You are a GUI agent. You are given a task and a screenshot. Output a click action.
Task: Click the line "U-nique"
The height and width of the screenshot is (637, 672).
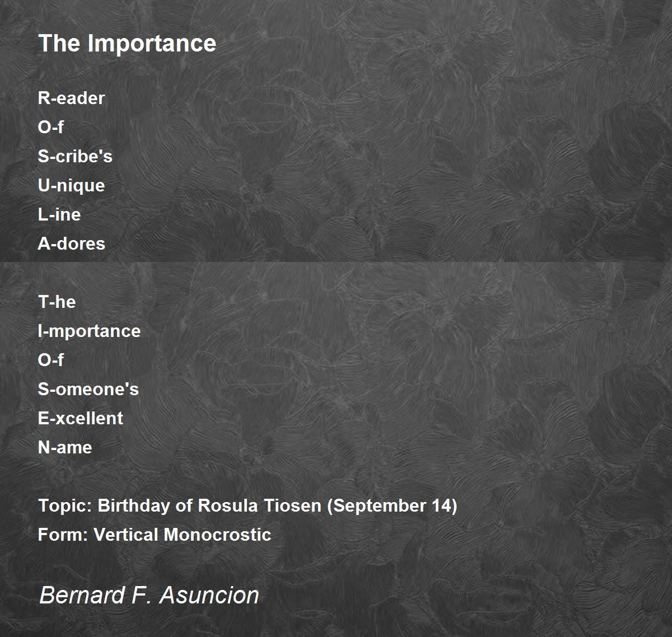click(71, 185)
